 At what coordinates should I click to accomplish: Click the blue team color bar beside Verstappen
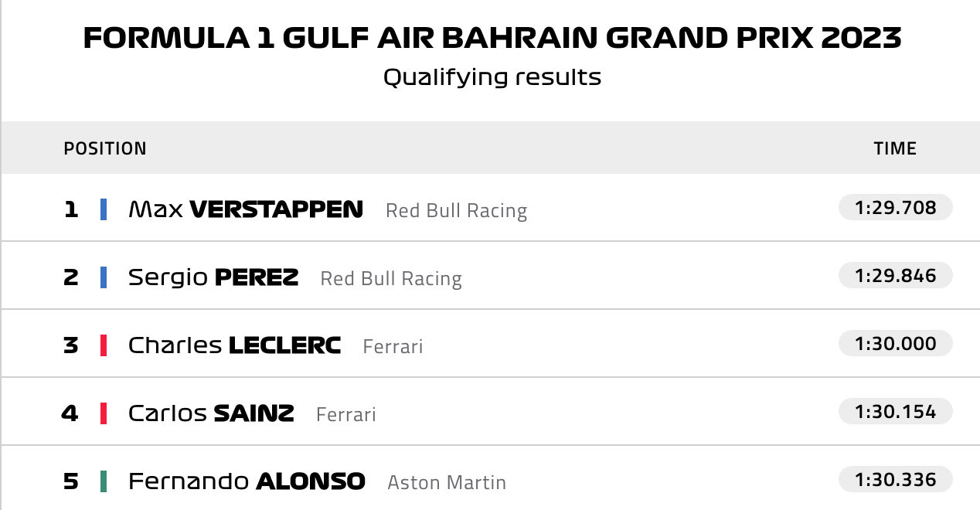pyautogui.click(x=104, y=209)
